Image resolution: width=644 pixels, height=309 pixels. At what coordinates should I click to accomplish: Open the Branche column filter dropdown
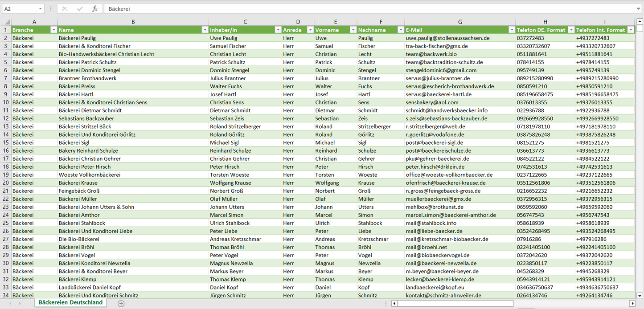click(x=53, y=30)
